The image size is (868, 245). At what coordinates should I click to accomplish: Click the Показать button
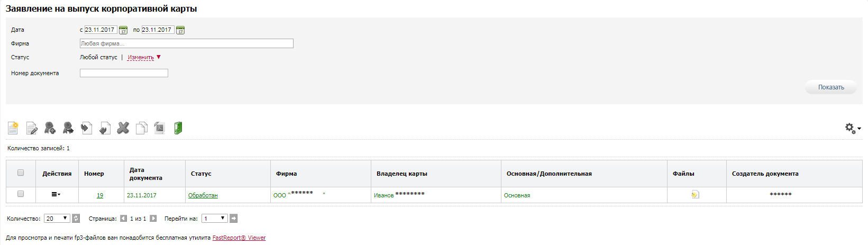pyautogui.click(x=831, y=87)
